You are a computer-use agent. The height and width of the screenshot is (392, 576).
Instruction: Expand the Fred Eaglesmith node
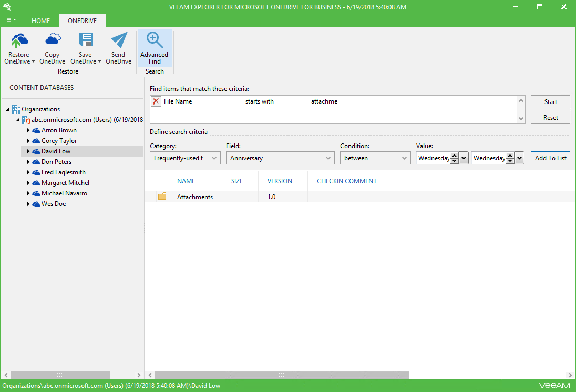tap(28, 172)
